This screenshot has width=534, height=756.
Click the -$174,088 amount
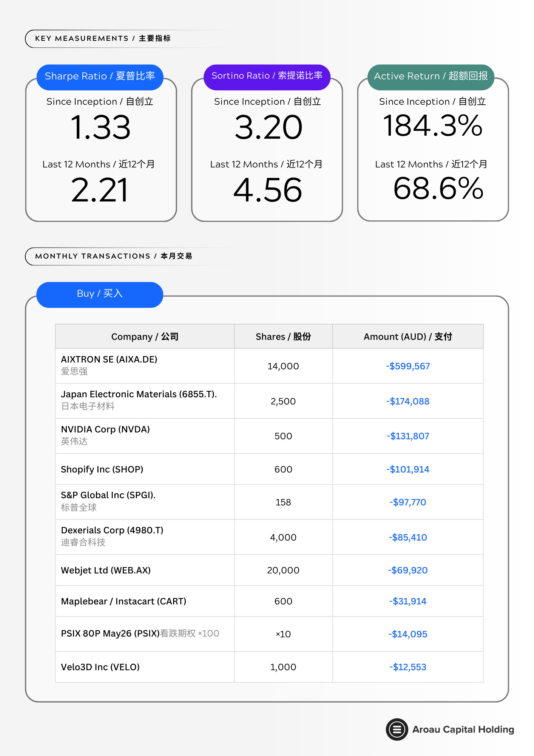point(408,401)
